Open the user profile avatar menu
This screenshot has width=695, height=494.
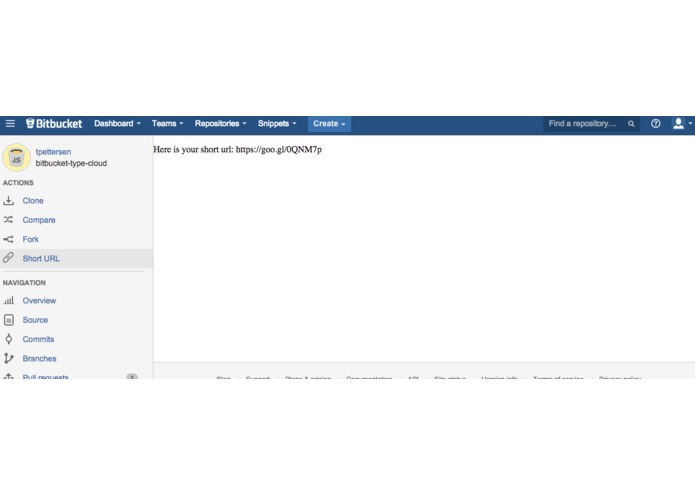[x=682, y=124]
